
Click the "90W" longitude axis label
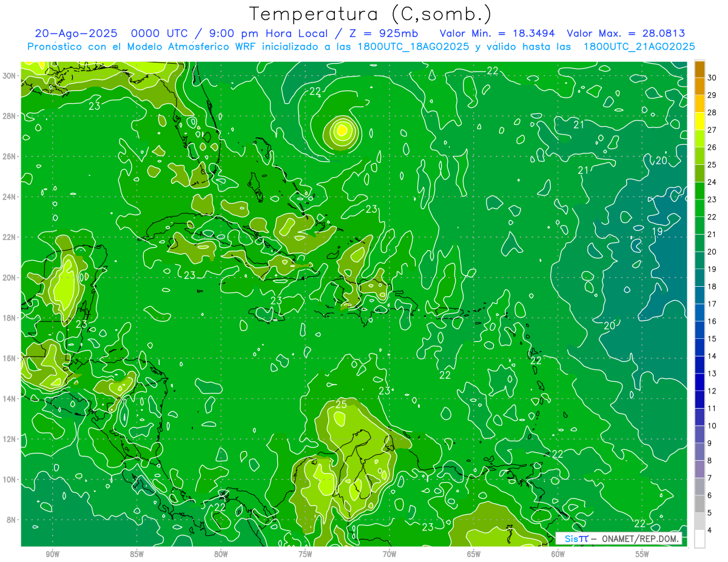tap(52, 554)
